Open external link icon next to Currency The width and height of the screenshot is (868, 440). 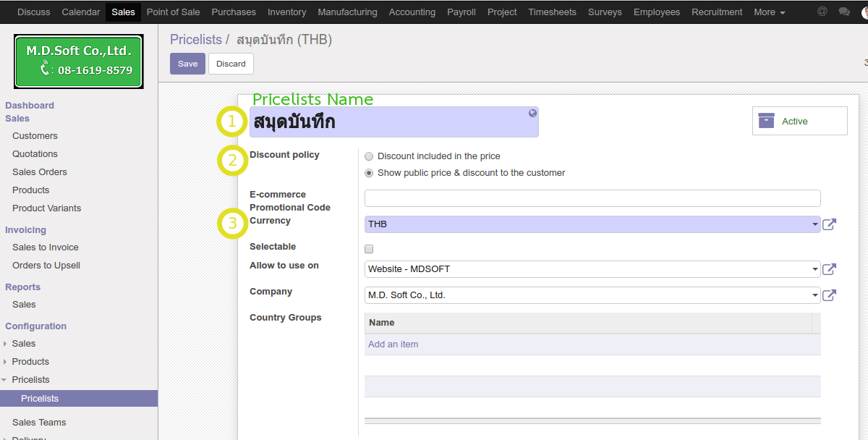pyautogui.click(x=830, y=224)
